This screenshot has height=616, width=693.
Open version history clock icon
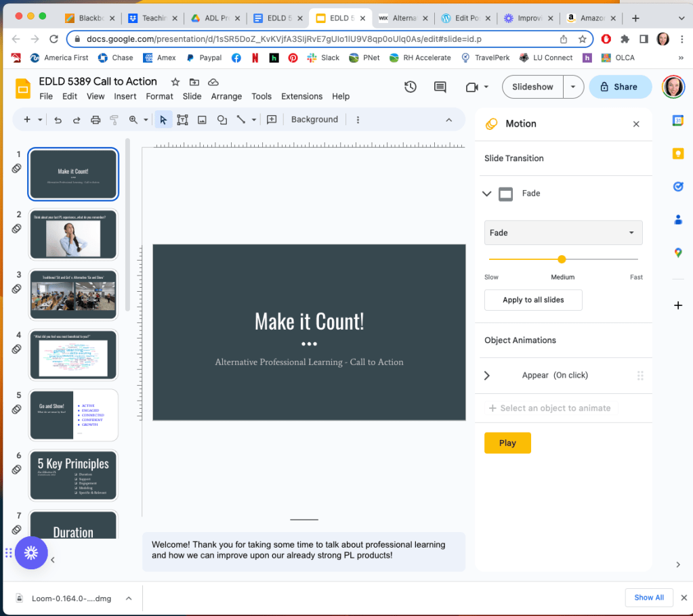coord(410,87)
